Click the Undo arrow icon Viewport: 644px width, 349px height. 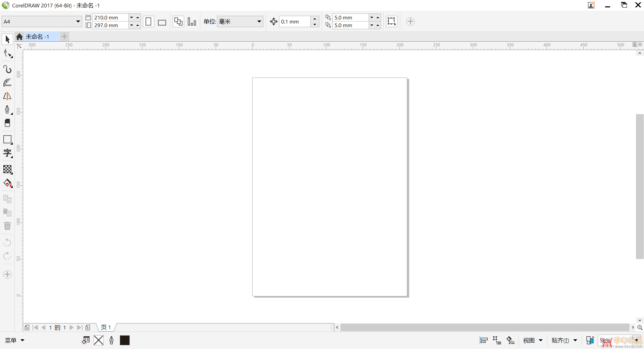click(7, 242)
